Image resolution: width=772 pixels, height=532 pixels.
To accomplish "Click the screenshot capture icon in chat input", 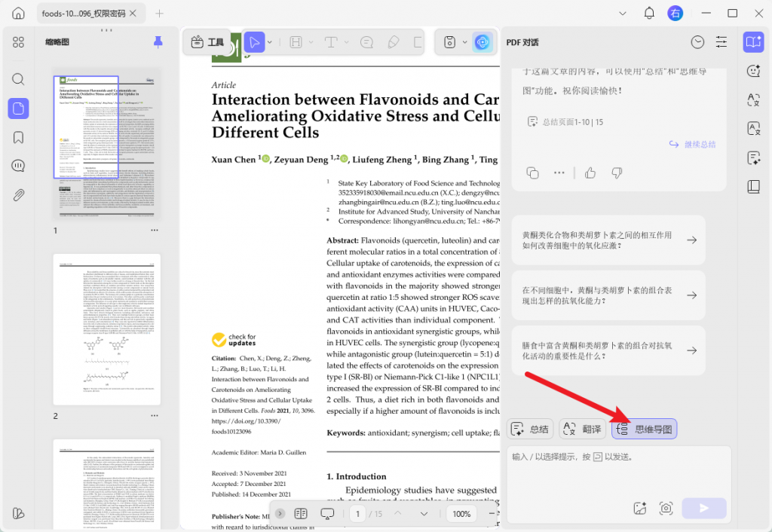I will coord(666,508).
